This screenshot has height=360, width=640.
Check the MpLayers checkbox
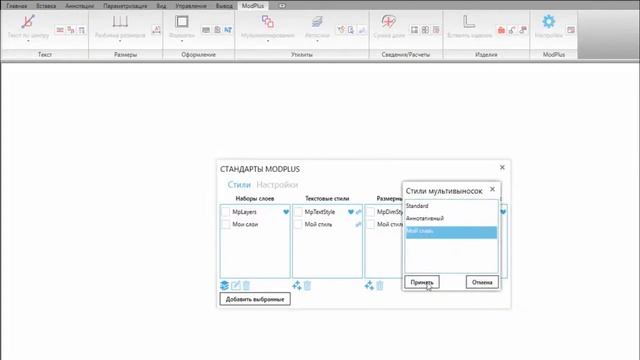pyautogui.click(x=226, y=212)
